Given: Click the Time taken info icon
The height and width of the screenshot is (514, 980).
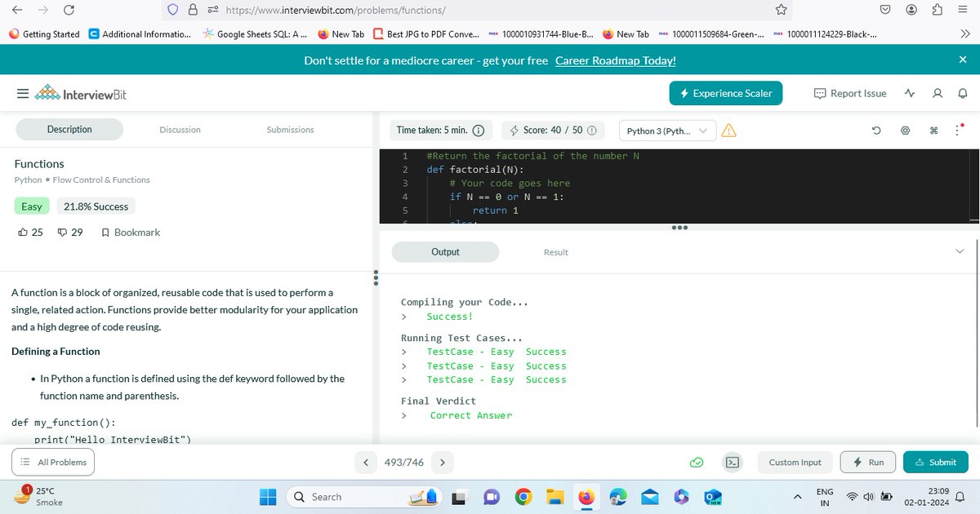Looking at the screenshot, I should click(x=479, y=131).
